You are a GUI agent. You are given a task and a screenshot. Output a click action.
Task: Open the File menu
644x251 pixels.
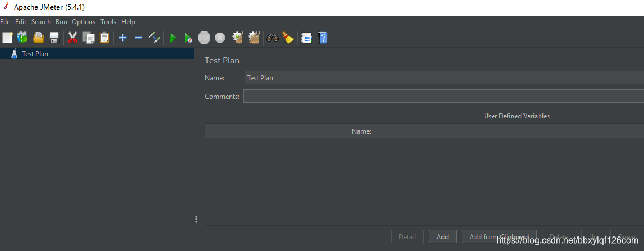pos(5,22)
